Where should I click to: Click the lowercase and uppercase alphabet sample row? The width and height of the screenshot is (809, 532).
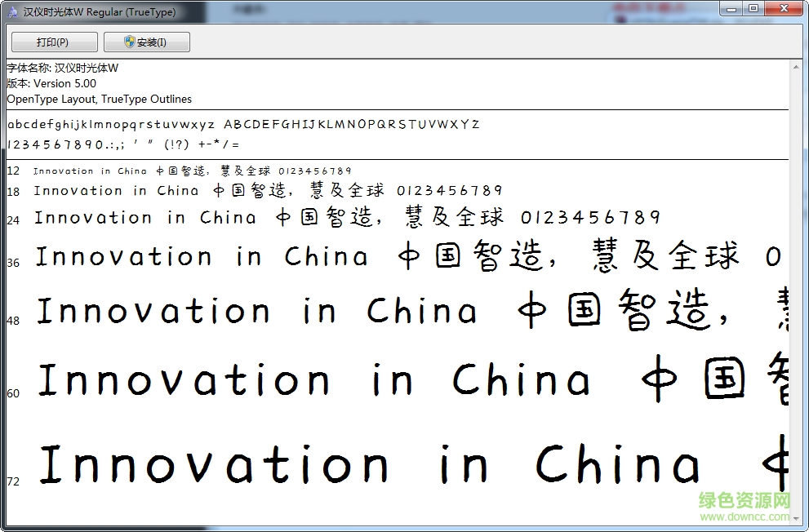[243, 125]
